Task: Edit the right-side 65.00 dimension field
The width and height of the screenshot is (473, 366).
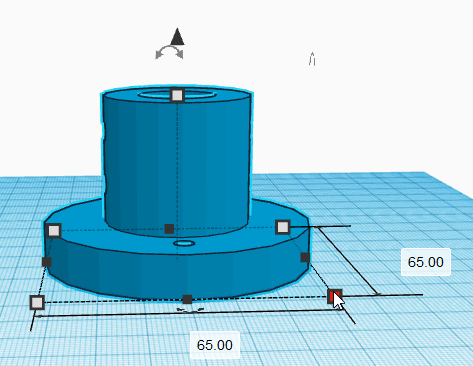Action: [426, 262]
